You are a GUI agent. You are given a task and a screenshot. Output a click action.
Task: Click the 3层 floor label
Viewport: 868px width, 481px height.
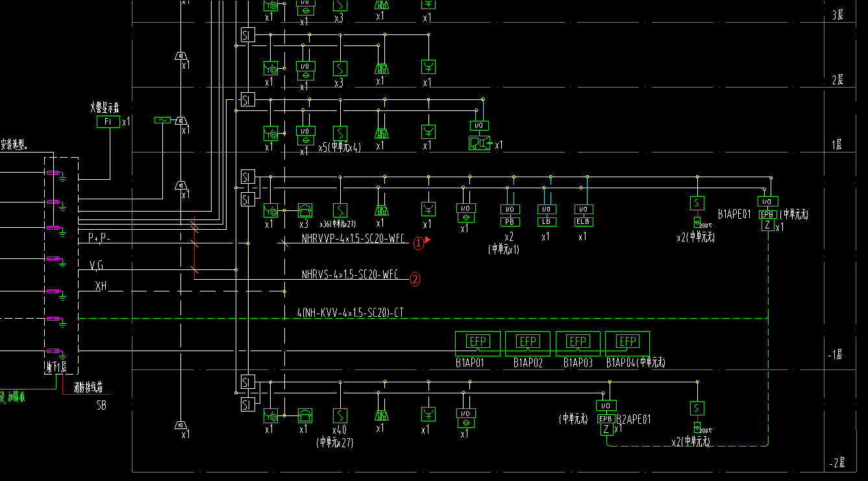[837, 14]
